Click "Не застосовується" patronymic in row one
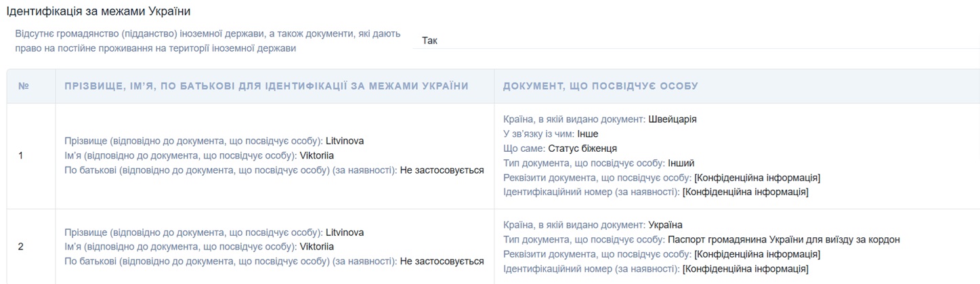Screen dimensions: 980x284 coord(442,170)
